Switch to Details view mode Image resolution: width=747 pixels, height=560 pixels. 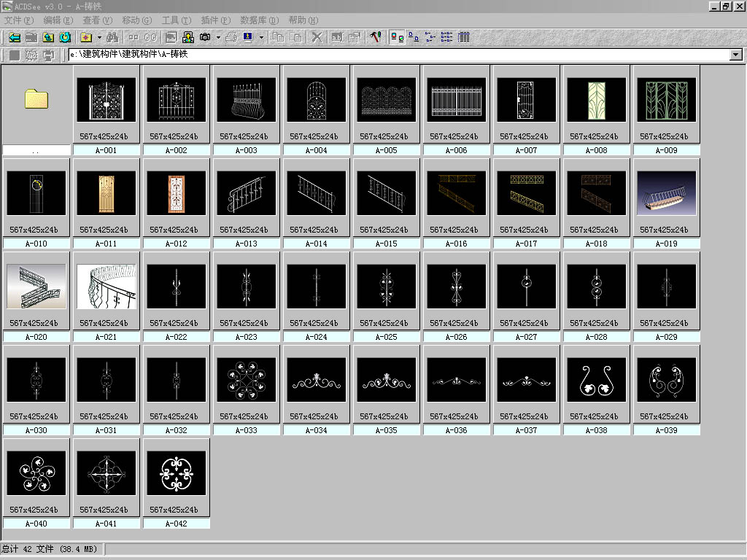point(463,36)
